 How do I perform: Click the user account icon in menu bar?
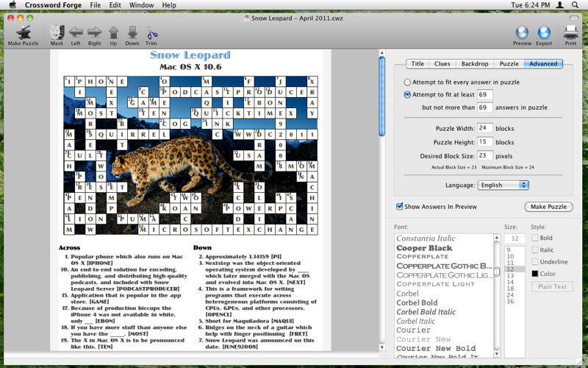click(559, 5)
